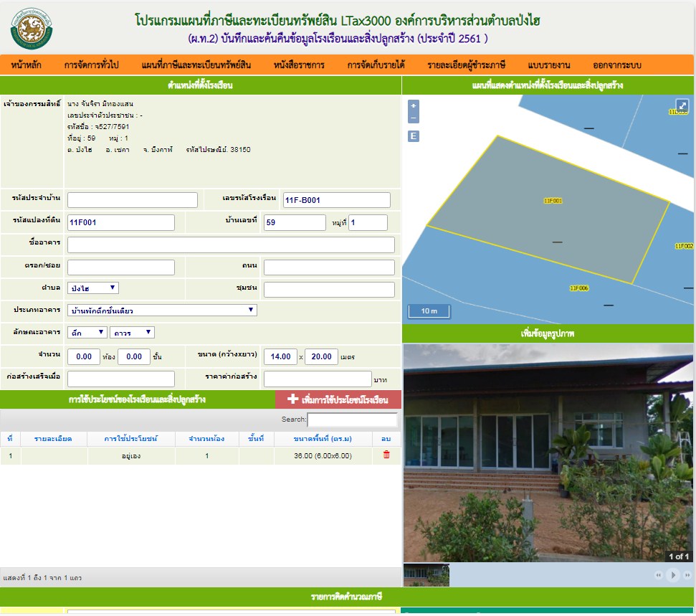Sort table by ขนาดพื้นที่ (ตร.ม) column
The width and height of the screenshot is (696, 616).
[323, 439]
